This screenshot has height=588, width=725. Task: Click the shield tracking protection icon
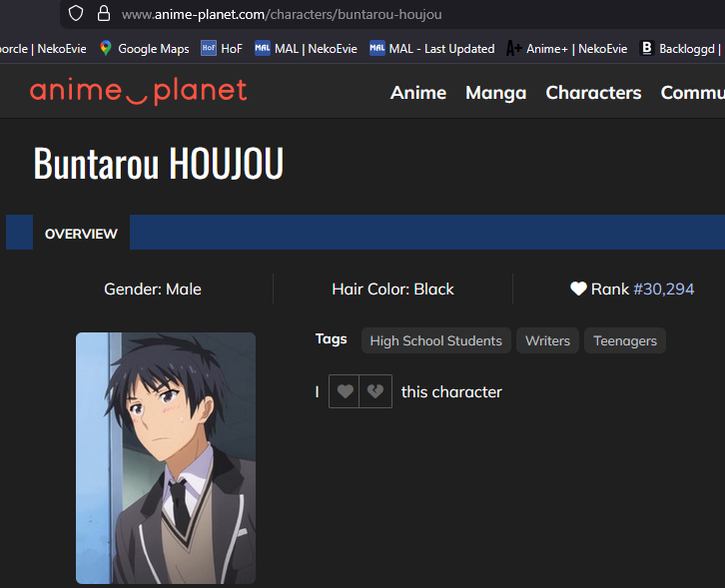[76, 14]
